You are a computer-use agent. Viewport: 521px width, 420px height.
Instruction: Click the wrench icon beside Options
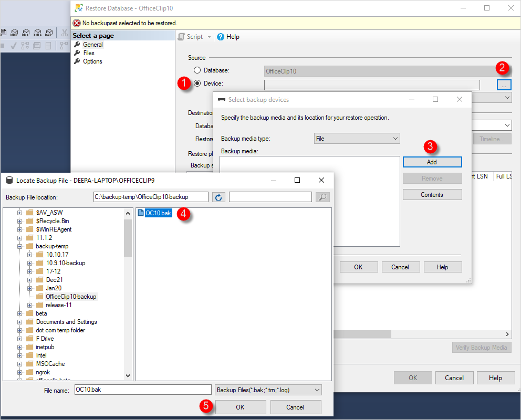(77, 61)
